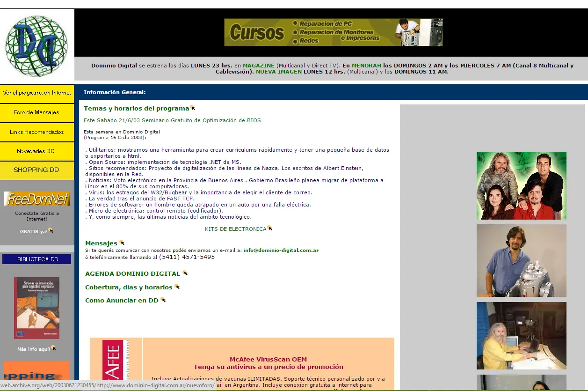Click the 'McAfee VirusScan OEM' heading

[x=268, y=360]
